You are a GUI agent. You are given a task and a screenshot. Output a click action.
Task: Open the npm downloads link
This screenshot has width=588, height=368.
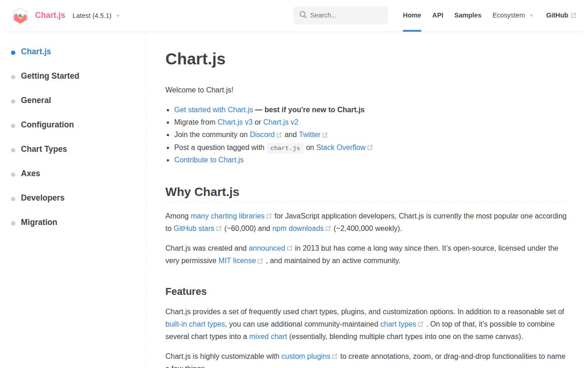[x=298, y=228]
